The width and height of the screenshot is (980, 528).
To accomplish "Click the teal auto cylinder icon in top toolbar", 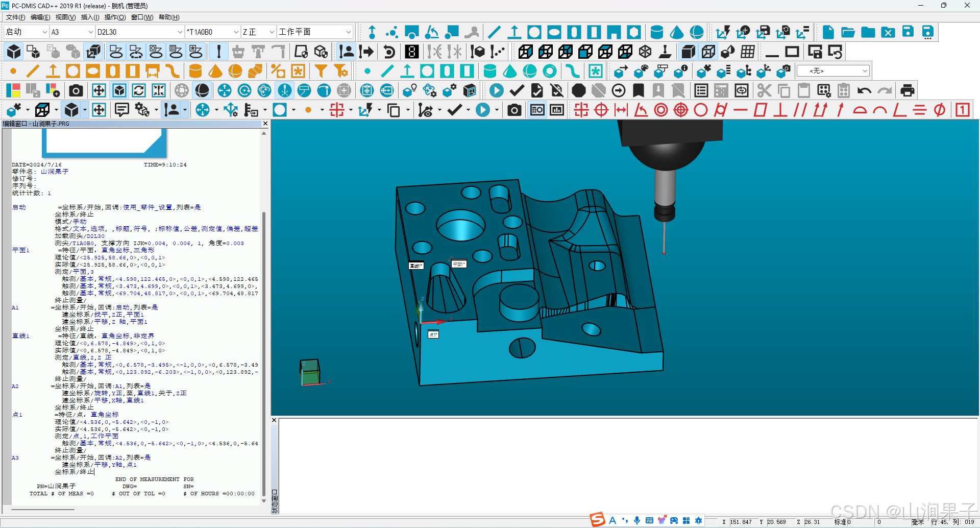I will (x=657, y=32).
